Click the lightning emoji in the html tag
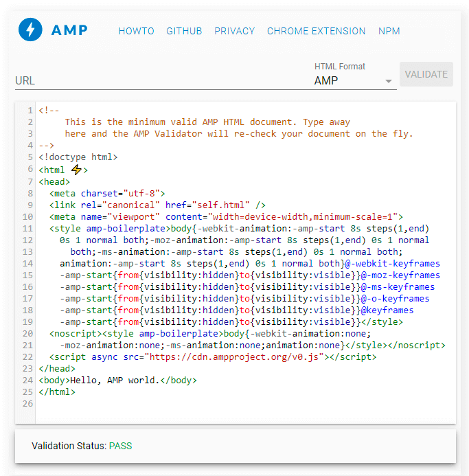The height and width of the screenshot is (476, 469). click(76, 170)
